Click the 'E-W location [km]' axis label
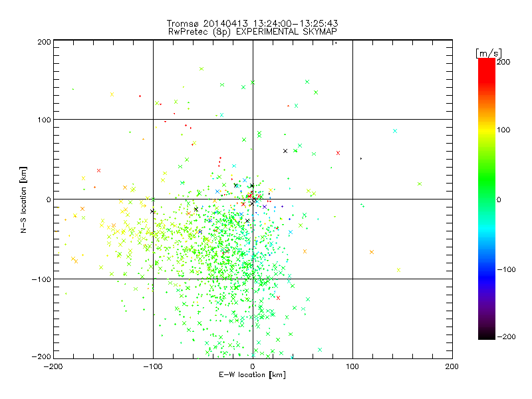 [253, 375]
